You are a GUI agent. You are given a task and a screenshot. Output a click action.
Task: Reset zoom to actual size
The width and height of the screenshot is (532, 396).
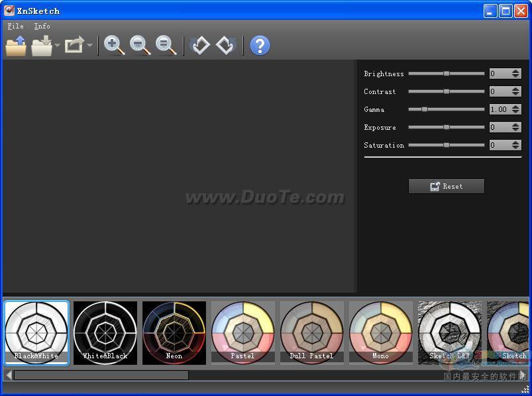tap(166, 45)
